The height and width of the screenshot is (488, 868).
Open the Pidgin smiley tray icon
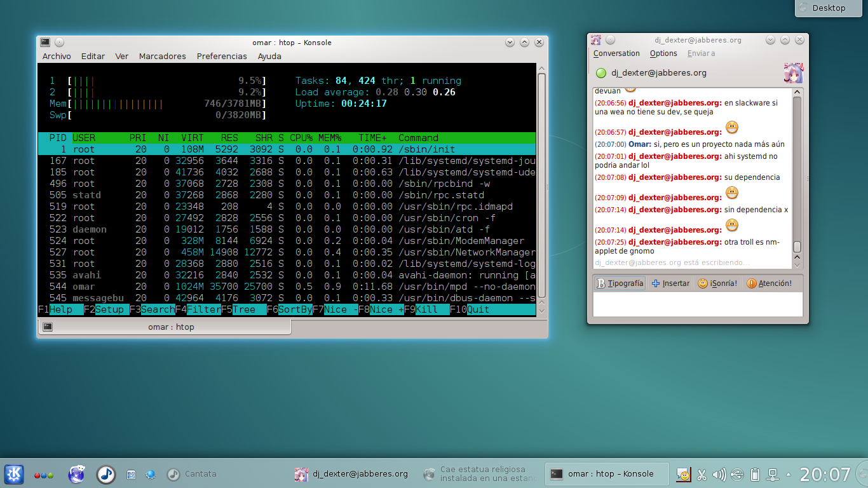684,474
